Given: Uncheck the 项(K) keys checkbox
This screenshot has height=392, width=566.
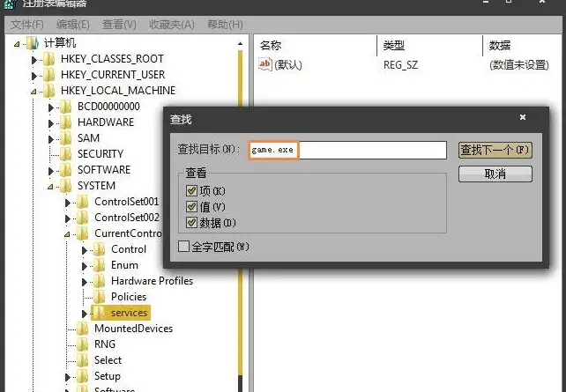Looking at the screenshot, I should point(191,191).
